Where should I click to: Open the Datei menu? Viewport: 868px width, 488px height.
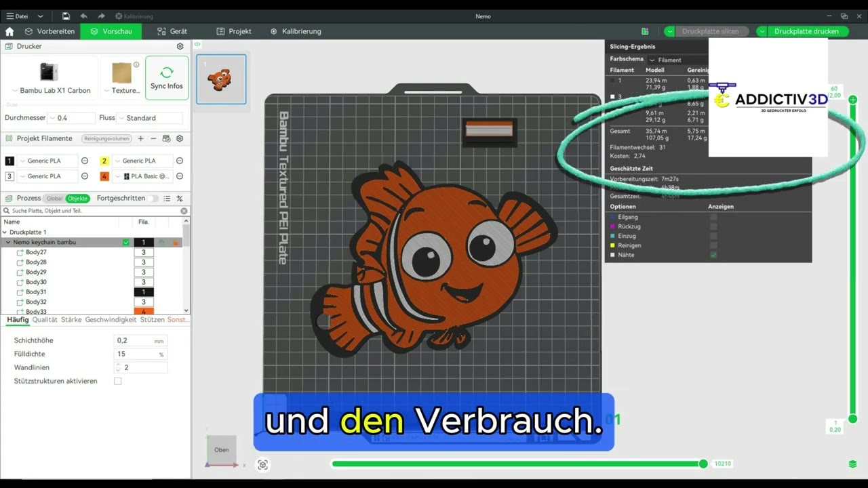(17, 16)
